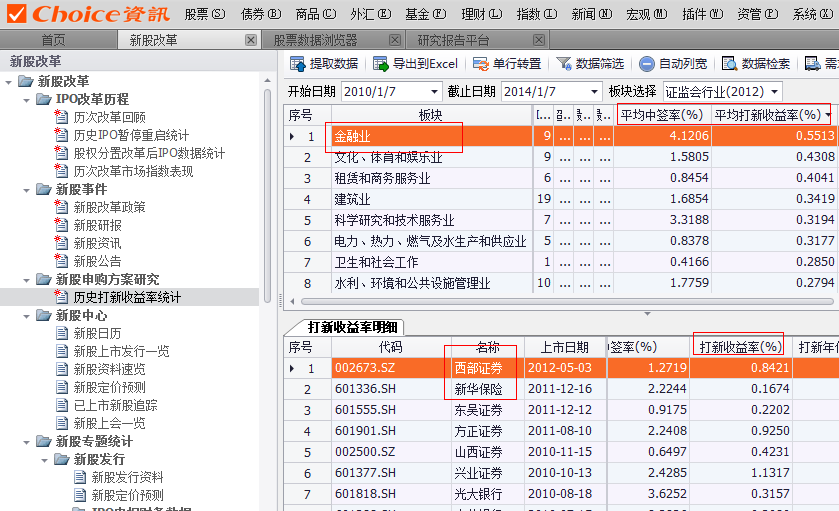Click document icon beside 新股发行资料

point(80,477)
